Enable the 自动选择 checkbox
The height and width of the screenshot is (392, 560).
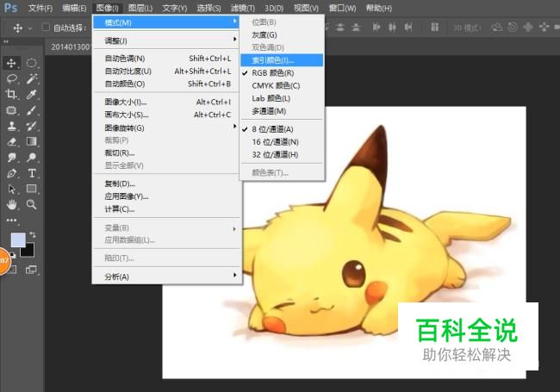(46, 27)
